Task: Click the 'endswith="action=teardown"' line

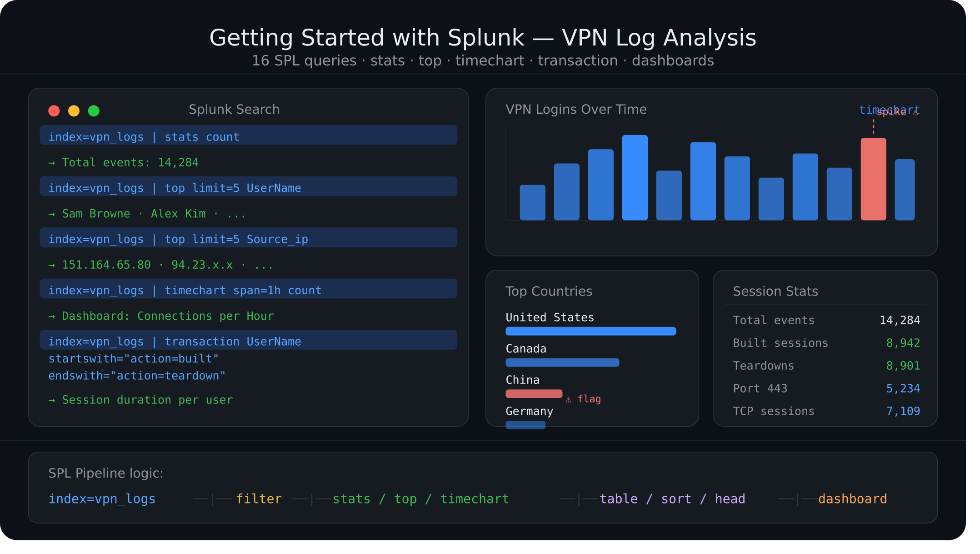Action: [x=137, y=376]
